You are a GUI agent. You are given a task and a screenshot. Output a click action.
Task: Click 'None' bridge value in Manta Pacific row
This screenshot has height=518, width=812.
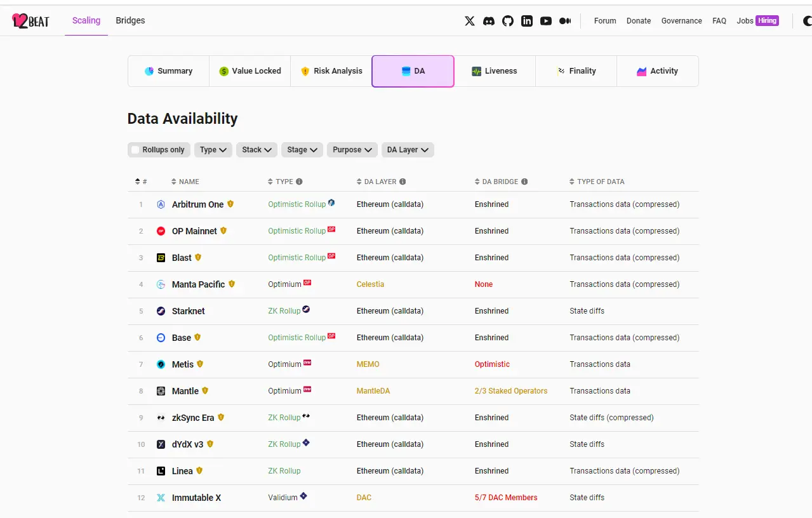[x=484, y=284]
